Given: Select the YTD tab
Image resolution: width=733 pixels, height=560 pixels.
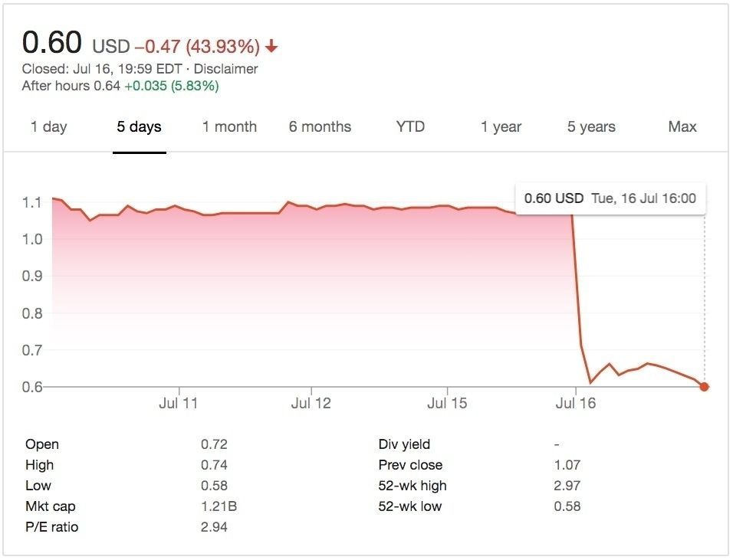Looking at the screenshot, I should (x=410, y=127).
